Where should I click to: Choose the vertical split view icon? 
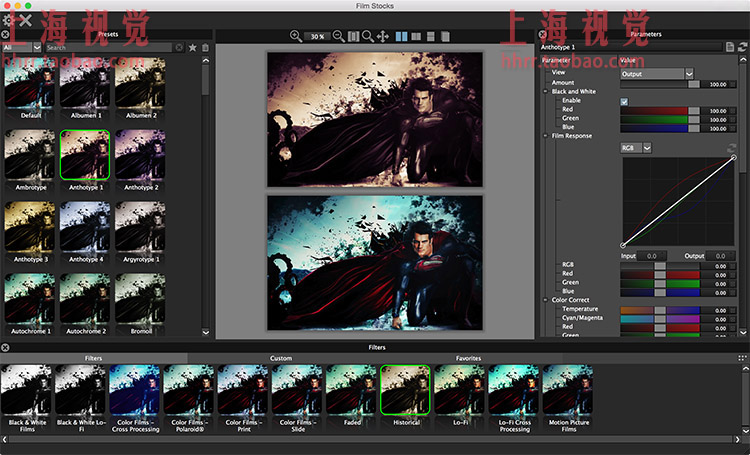(x=417, y=36)
